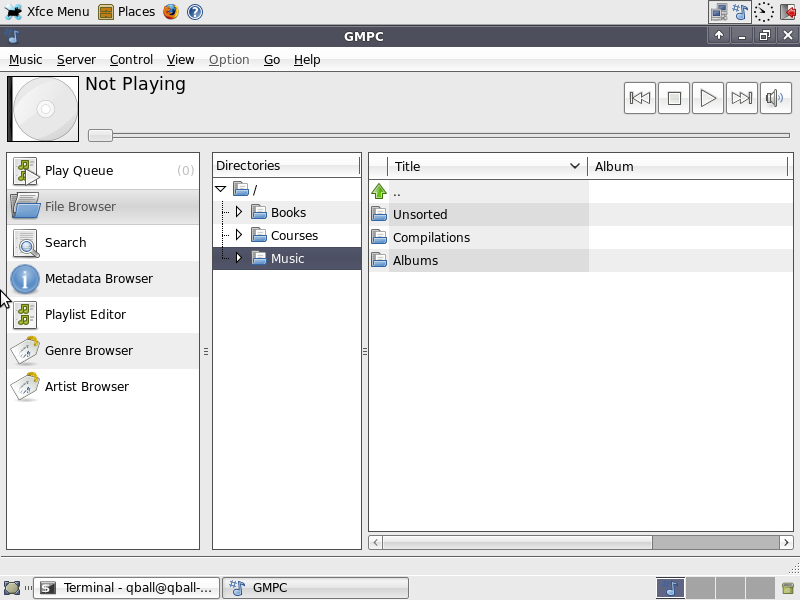This screenshot has height=600, width=800.
Task: Open the Metadata Browser
Action: [x=103, y=279]
